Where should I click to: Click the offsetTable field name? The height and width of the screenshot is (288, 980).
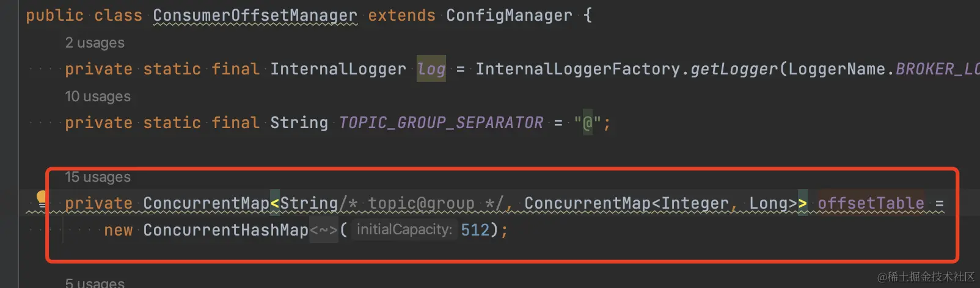871,203
